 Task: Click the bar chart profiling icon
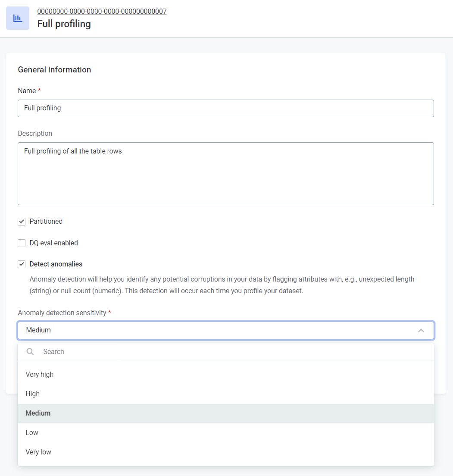(x=18, y=18)
